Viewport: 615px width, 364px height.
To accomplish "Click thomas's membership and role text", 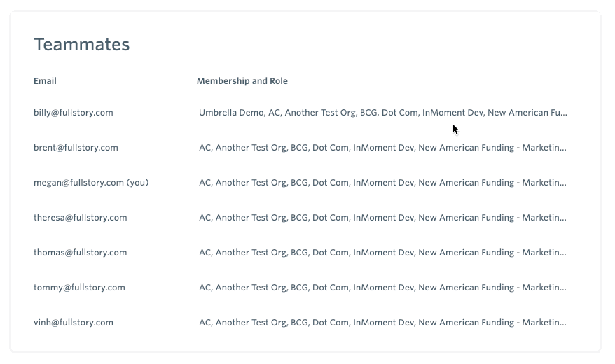I will point(382,253).
